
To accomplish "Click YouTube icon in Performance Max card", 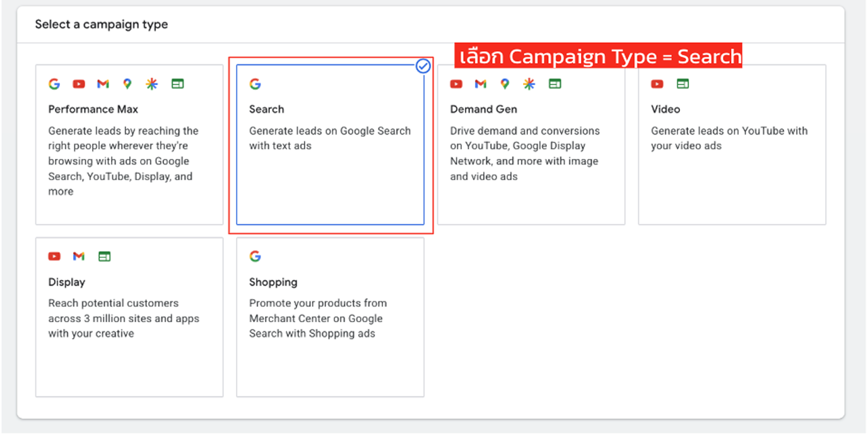I will [79, 84].
